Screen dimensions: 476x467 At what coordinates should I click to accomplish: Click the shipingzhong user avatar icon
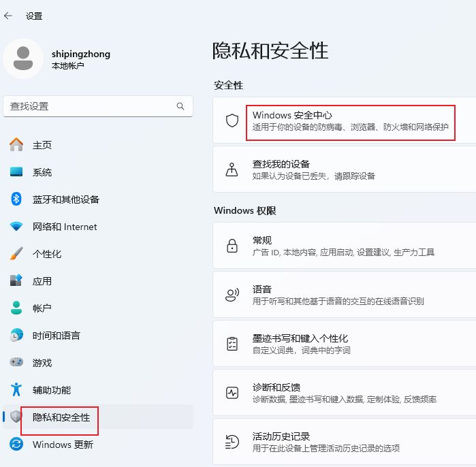23,59
